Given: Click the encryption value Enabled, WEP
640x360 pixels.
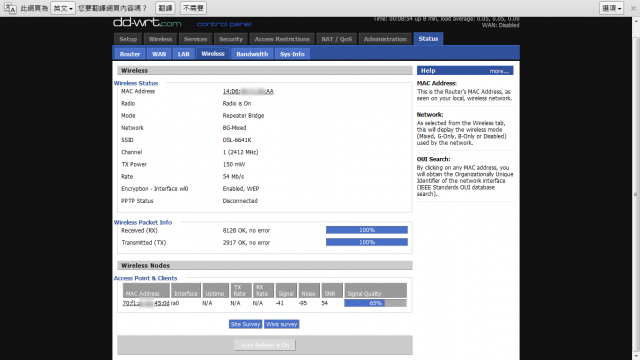Looking at the screenshot, I should (241, 189).
